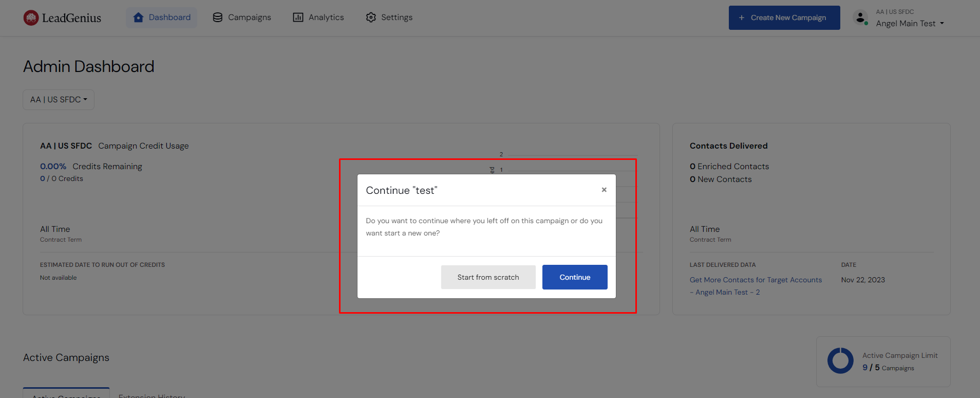Go to the Analytics page
980x398 pixels.
coord(326,17)
